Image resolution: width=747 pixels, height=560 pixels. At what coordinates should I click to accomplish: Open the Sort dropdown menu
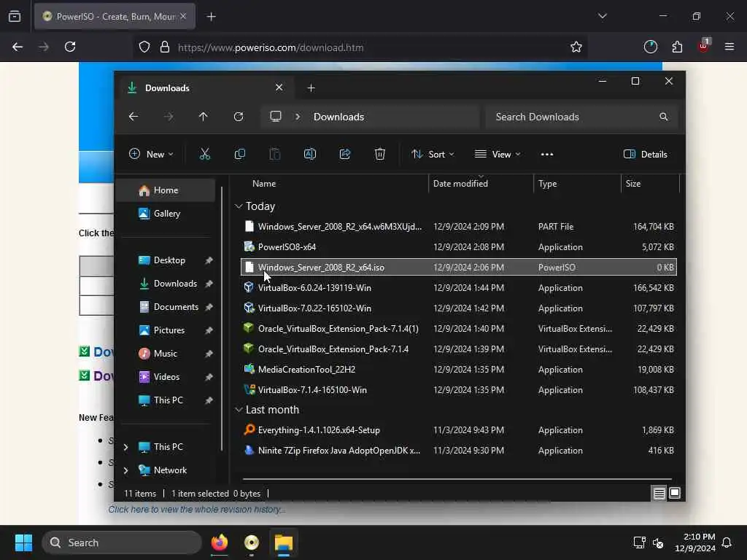(433, 154)
